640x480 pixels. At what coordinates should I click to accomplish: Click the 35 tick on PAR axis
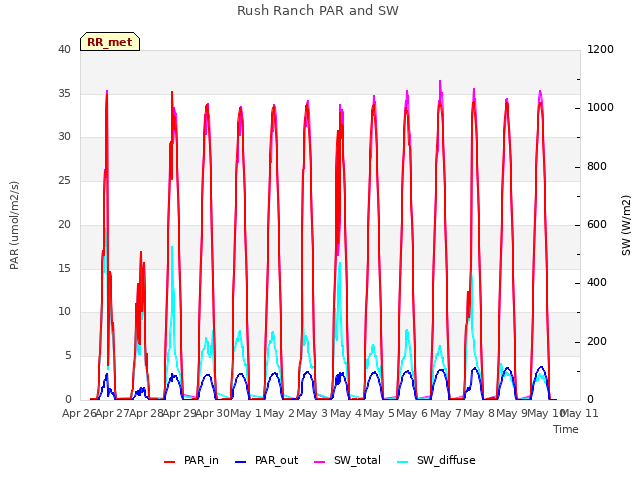point(64,93)
